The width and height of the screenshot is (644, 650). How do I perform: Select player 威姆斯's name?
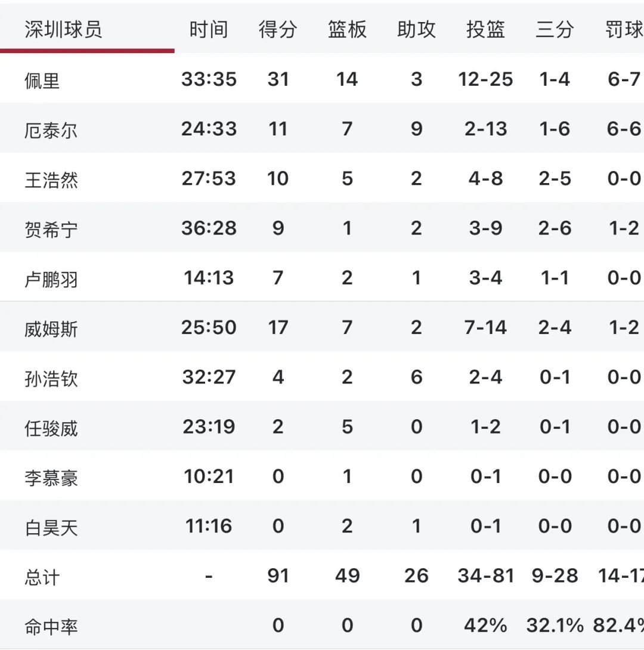pyautogui.click(x=51, y=328)
